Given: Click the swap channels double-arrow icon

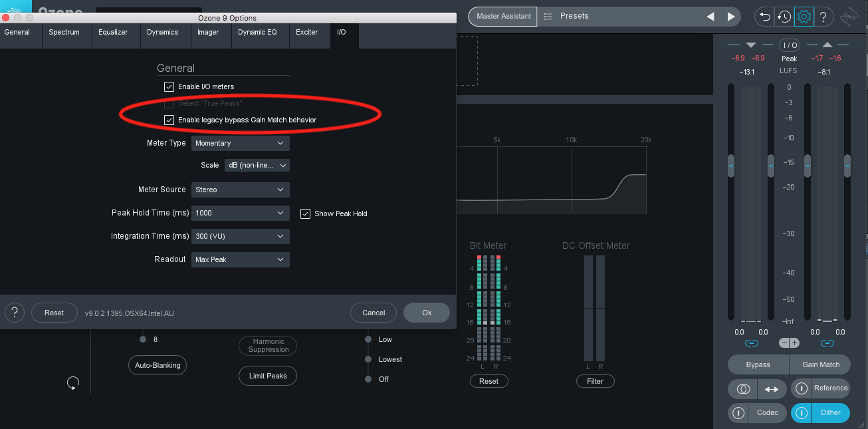Looking at the screenshot, I should click(x=772, y=389).
